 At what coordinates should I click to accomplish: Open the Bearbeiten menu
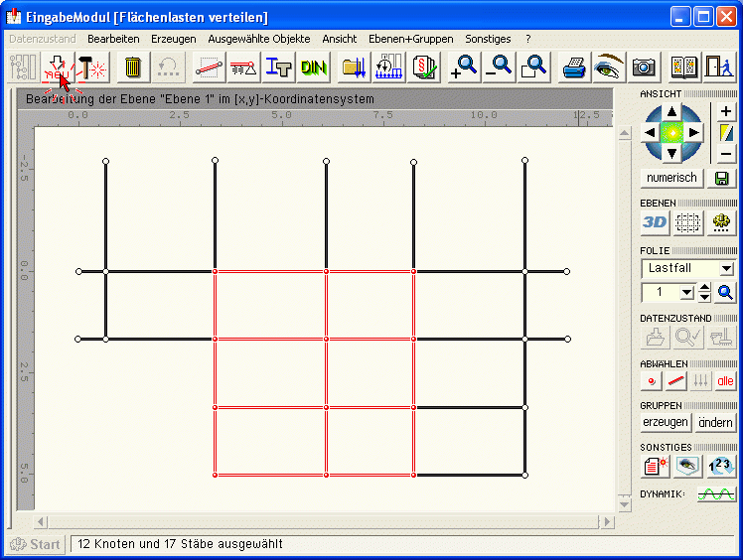click(x=113, y=39)
